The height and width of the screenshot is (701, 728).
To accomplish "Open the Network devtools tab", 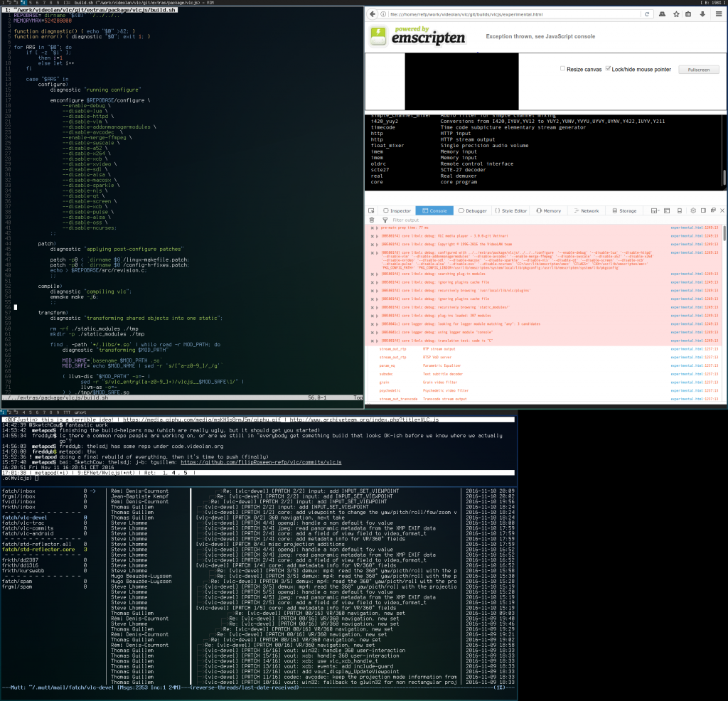I will click(x=587, y=210).
